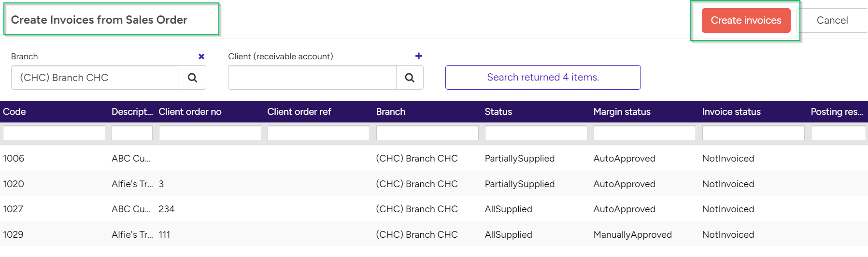Click the Branch search magnifier icon
This screenshot has height=257, width=868.
pos(192,78)
